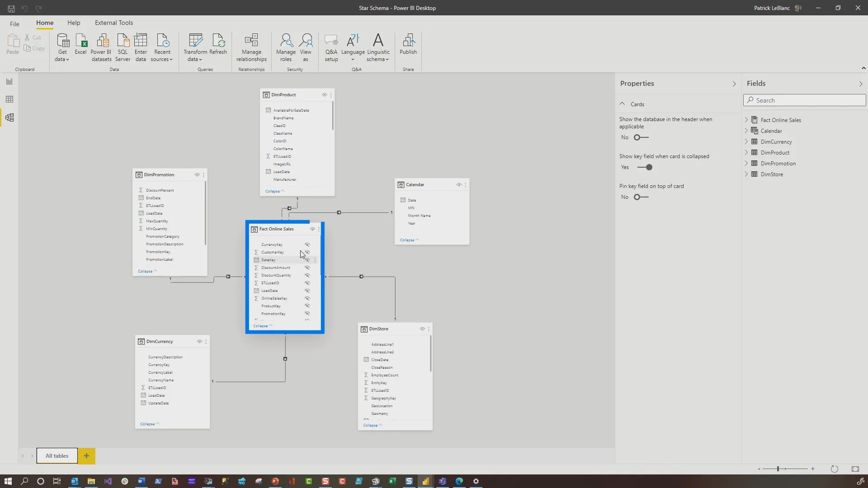Toggle visibility of DimProduct table
868x488 pixels.
point(324,95)
